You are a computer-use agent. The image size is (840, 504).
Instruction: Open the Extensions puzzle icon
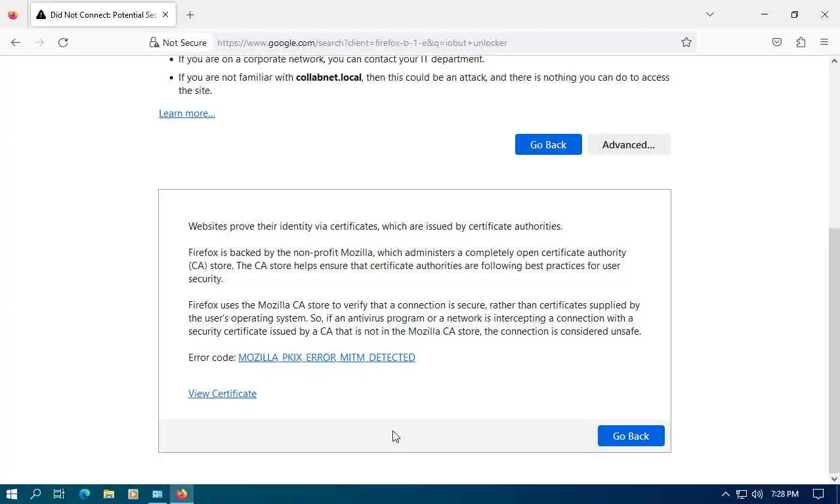tap(801, 43)
